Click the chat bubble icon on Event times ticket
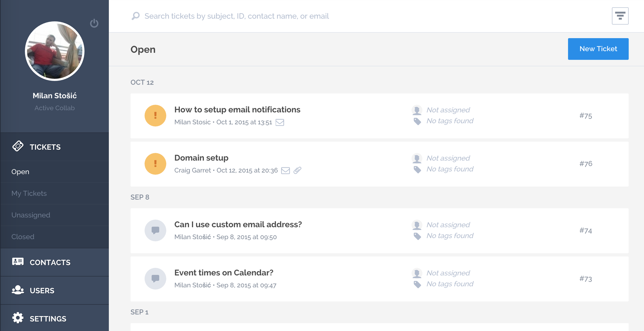 coord(155,279)
